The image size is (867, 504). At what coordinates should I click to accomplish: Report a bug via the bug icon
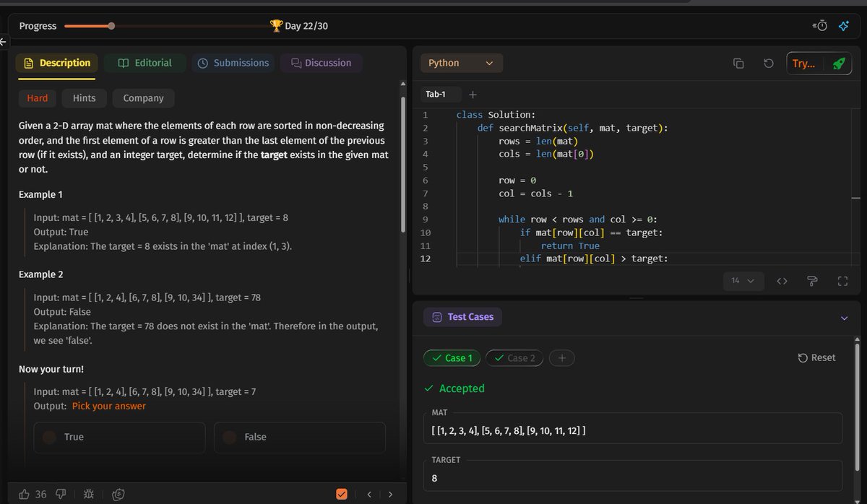tap(89, 494)
